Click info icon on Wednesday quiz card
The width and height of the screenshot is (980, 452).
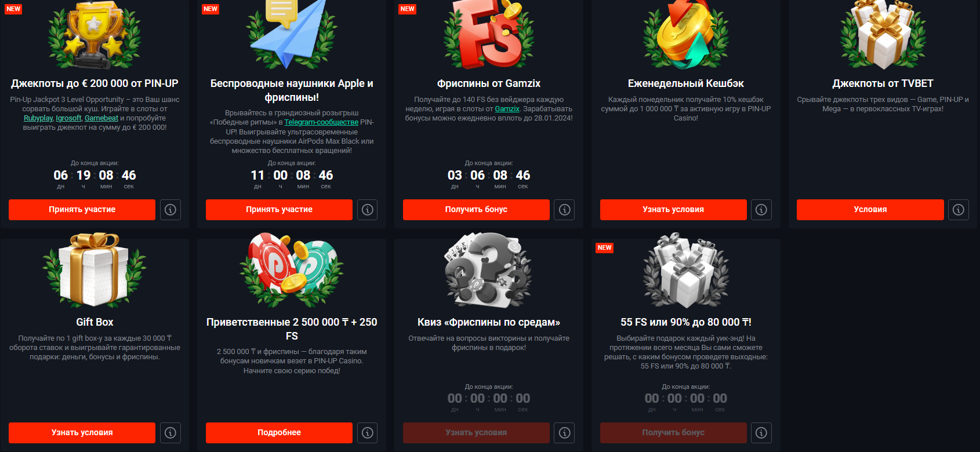point(565,433)
